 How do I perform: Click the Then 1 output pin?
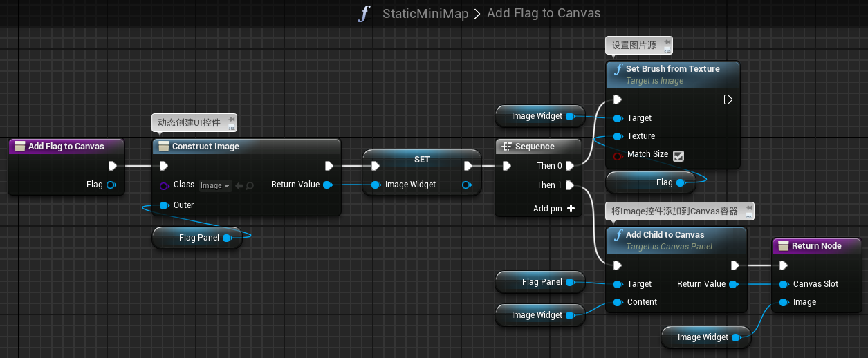[570, 185]
